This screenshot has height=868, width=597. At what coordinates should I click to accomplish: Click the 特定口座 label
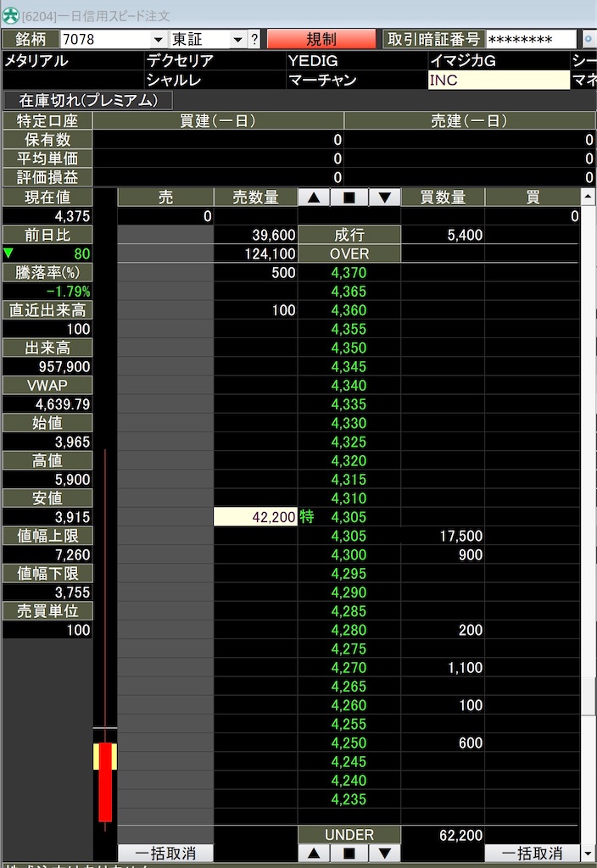pyautogui.click(x=47, y=120)
